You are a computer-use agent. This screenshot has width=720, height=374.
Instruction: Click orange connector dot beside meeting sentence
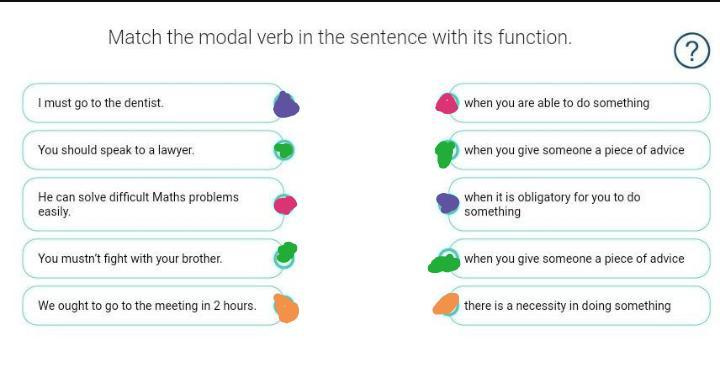pos(286,308)
